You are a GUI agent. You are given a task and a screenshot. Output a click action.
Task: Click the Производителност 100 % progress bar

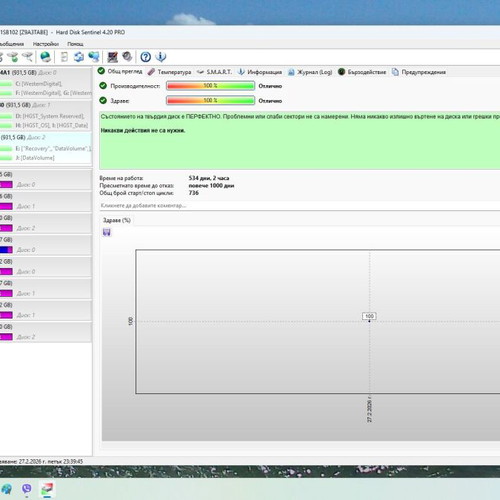click(x=210, y=86)
